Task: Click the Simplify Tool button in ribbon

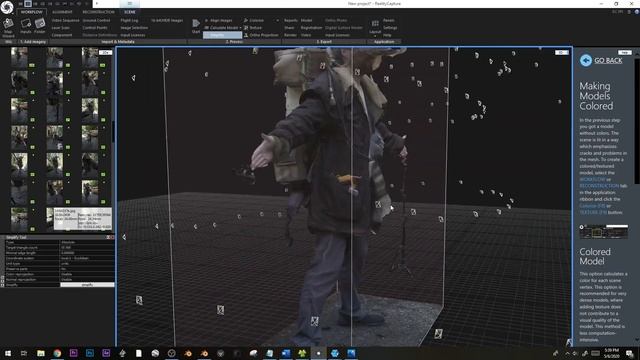Action: tap(222, 35)
